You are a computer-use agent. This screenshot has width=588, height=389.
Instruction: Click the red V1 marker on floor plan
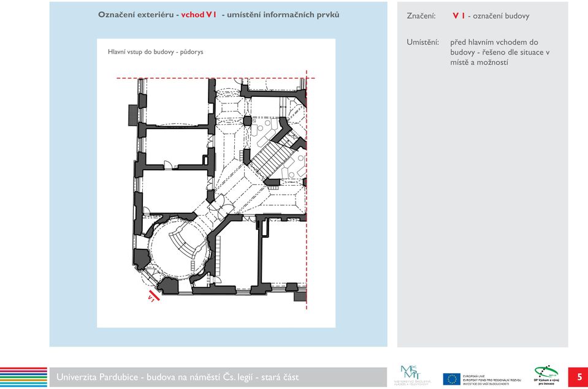(153, 296)
